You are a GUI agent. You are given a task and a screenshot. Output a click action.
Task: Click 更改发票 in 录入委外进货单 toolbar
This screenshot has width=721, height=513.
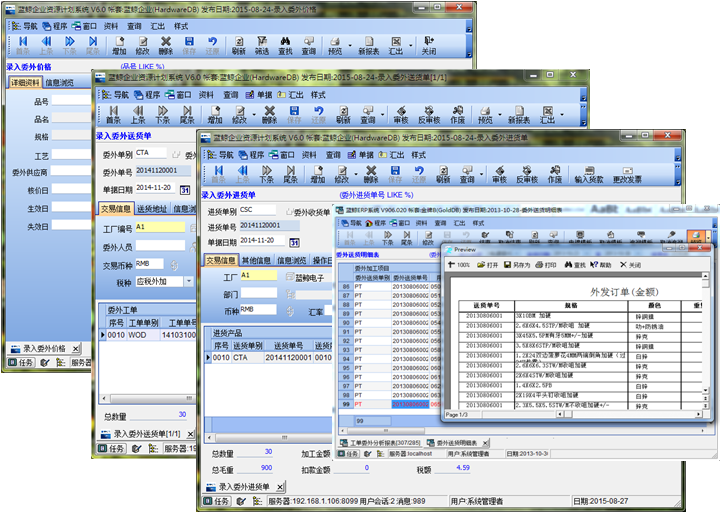click(x=627, y=175)
